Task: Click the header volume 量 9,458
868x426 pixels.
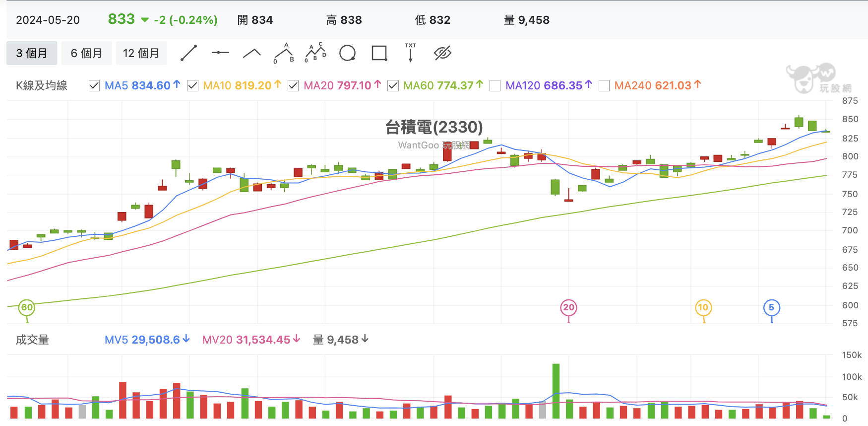Action: pyautogui.click(x=527, y=20)
